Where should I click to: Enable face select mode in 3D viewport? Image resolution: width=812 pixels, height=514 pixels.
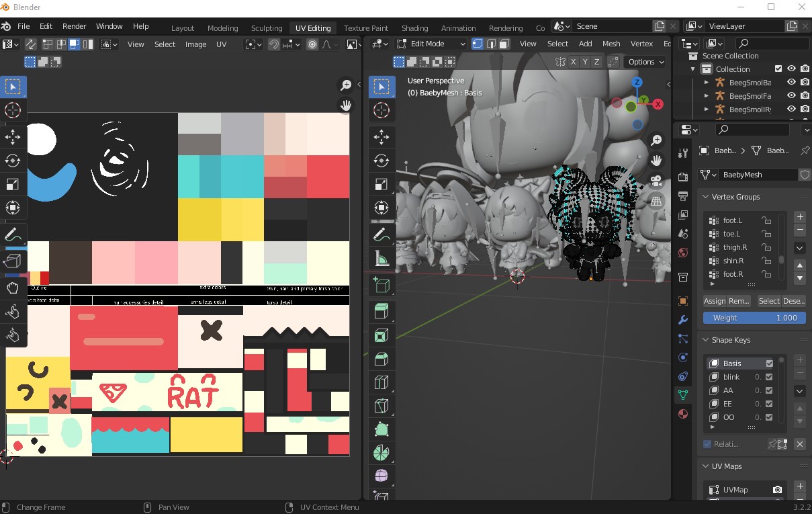(504, 44)
